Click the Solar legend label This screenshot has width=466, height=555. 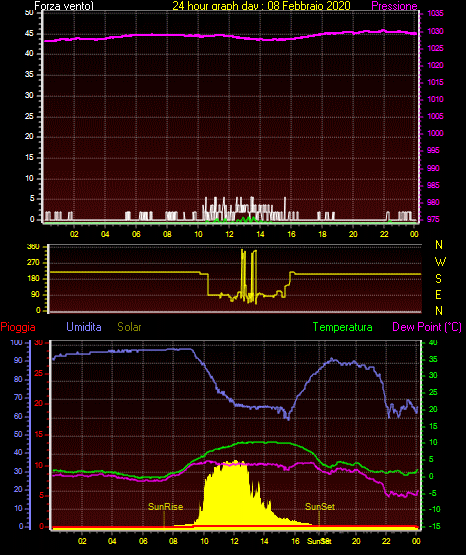point(129,327)
